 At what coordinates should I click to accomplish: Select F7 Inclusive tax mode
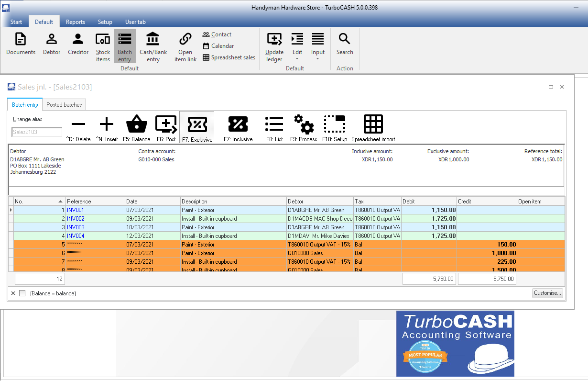point(238,128)
